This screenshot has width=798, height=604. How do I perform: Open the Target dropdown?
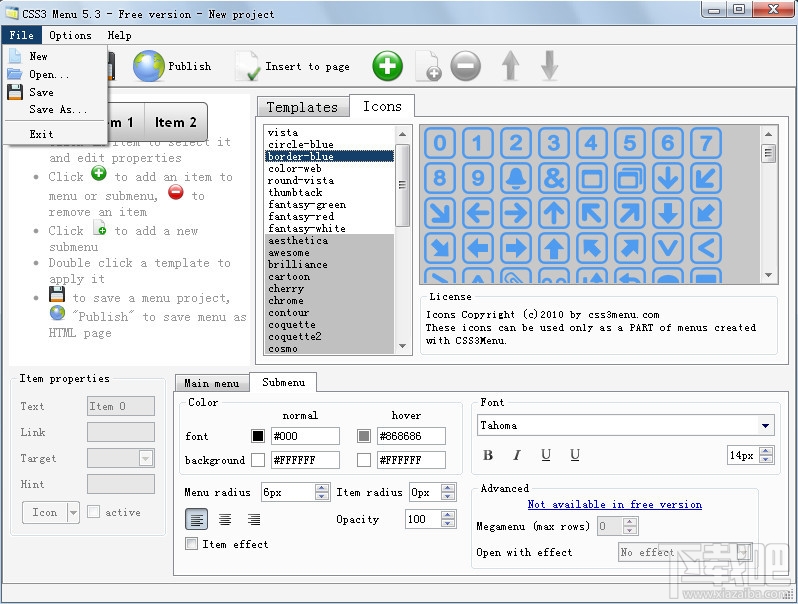[146, 458]
